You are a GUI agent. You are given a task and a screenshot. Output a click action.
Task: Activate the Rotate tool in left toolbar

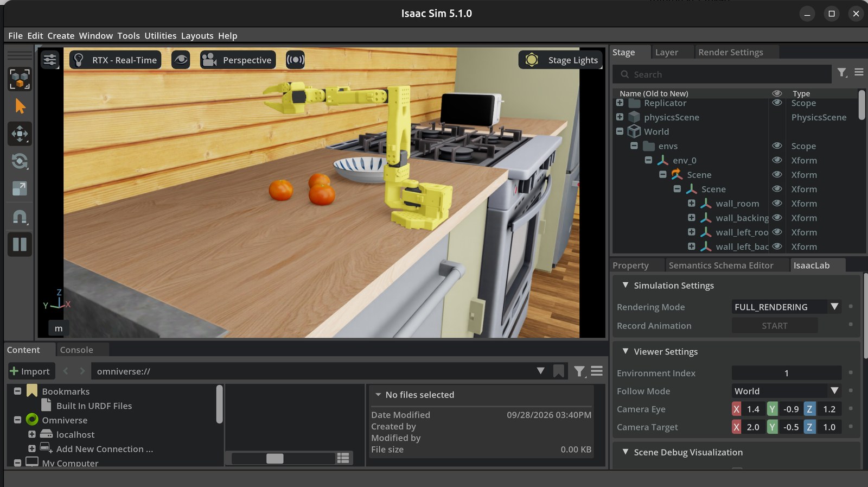(20, 161)
